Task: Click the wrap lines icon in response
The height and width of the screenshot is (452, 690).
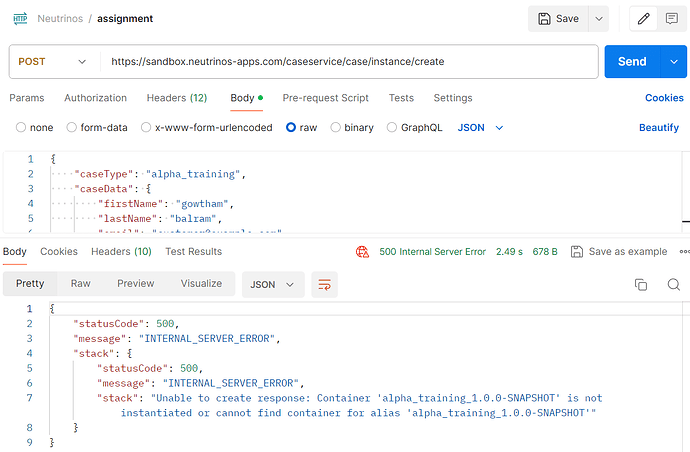Action: (x=324, y=284)
